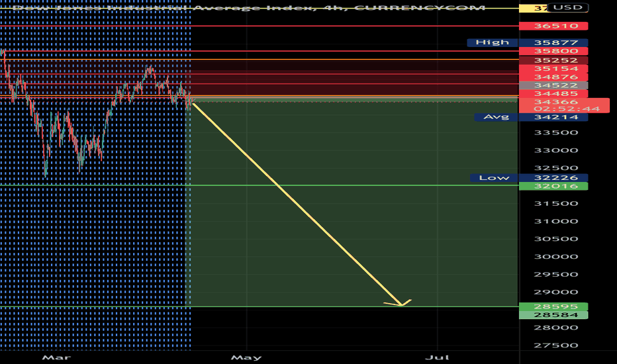
Task: Select the 34485 red price label
Action: (x=553, y=94)
